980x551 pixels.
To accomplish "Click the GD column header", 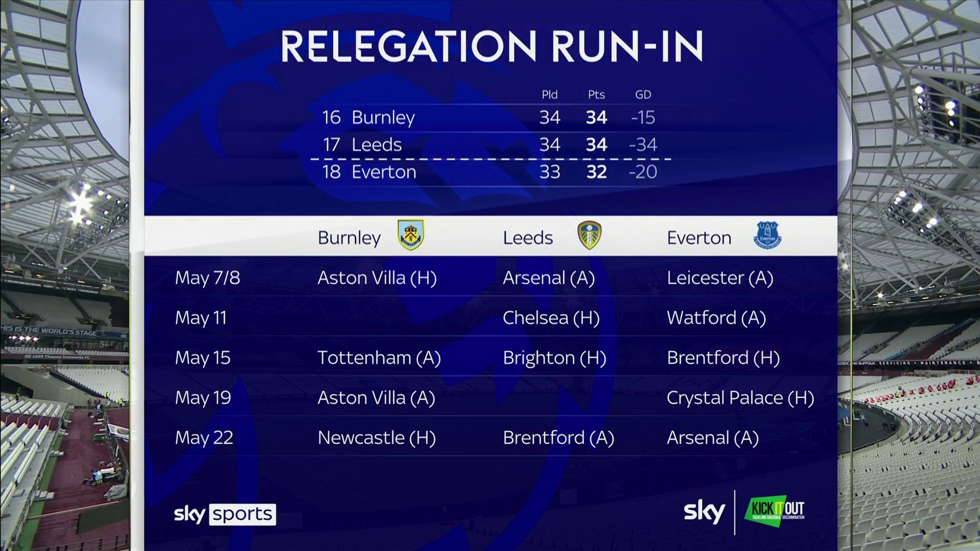I will 643,95.
